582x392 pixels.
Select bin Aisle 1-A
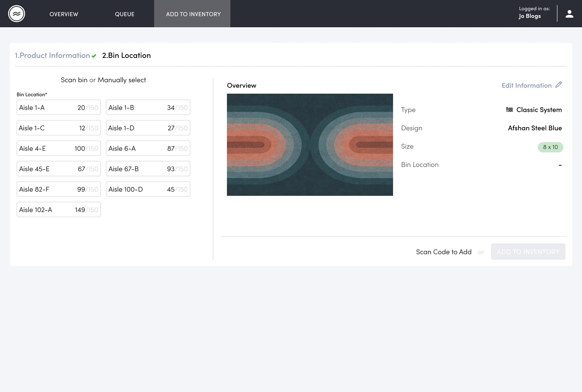click(59, 108)
